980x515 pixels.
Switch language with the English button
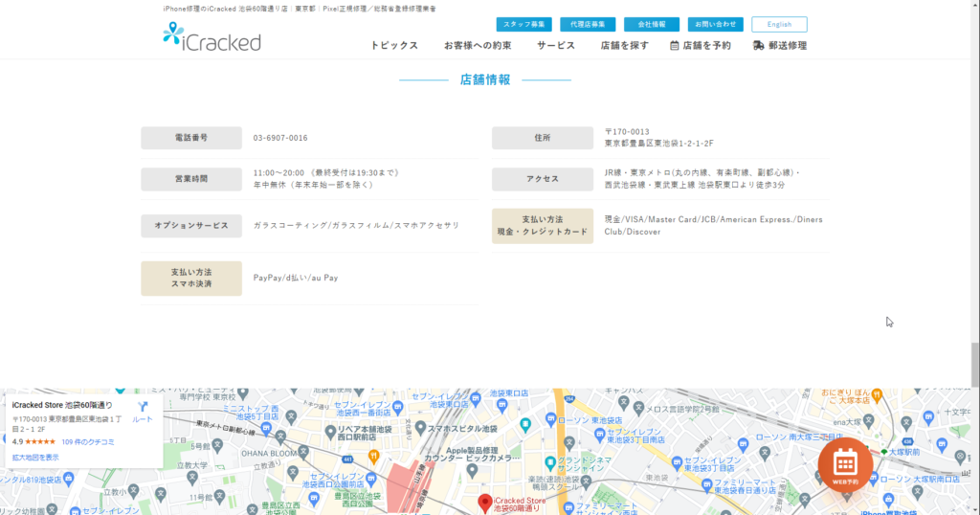(779, 24)
